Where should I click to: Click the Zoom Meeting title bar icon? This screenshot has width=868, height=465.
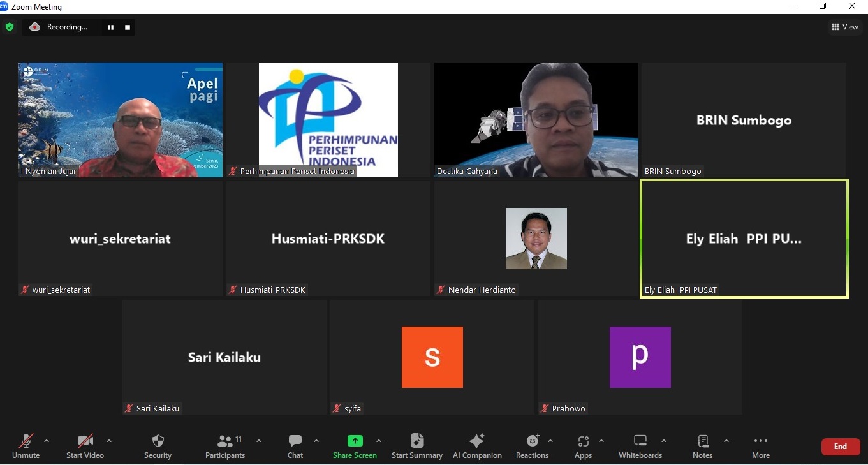point(4,6)
